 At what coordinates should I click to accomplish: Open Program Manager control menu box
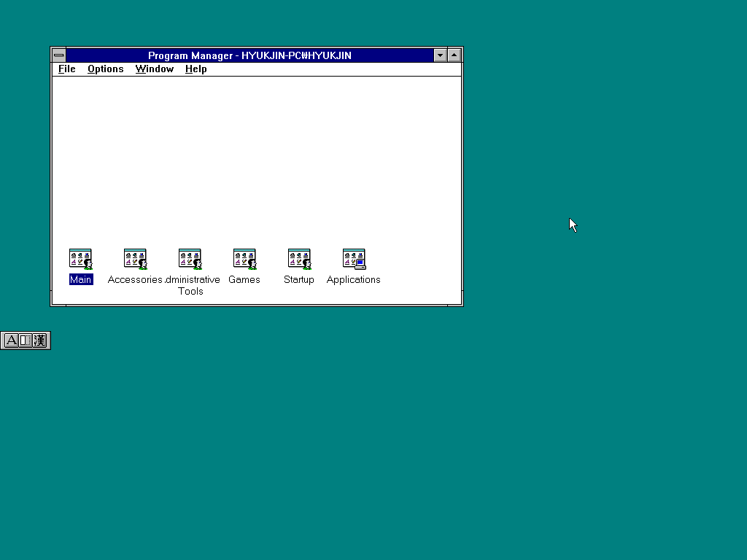pos(59,55)
